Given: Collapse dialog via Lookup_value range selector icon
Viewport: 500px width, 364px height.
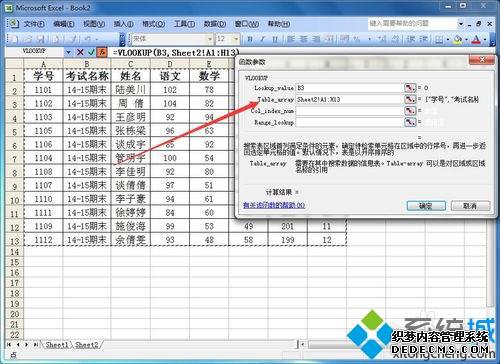Looking at the screenshot, I should pos(410,88).
